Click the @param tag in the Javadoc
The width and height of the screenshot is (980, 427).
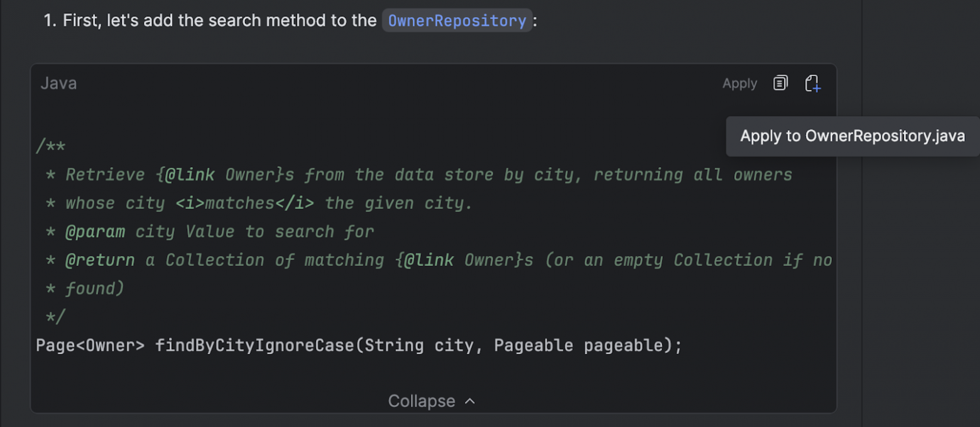[x=95, y=232]
